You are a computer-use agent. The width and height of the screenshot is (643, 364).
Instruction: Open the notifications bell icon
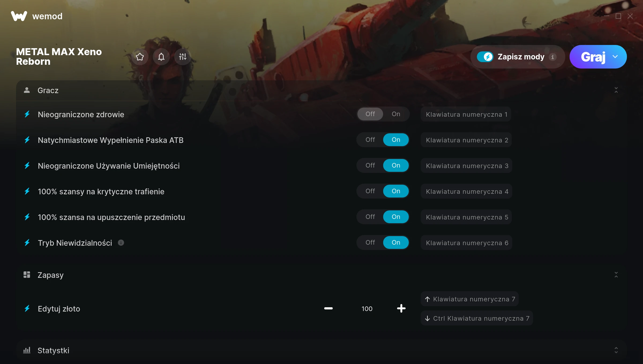point(161,57)
